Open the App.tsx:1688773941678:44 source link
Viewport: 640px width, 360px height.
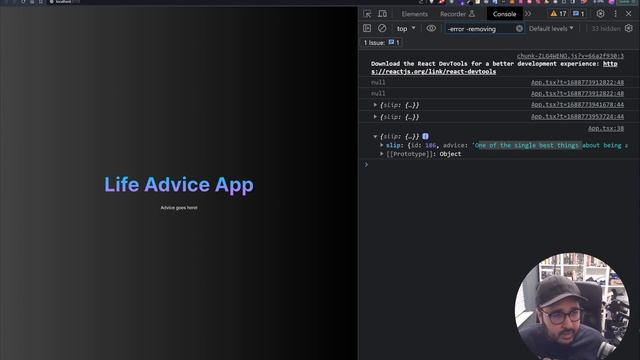point(577,105)
